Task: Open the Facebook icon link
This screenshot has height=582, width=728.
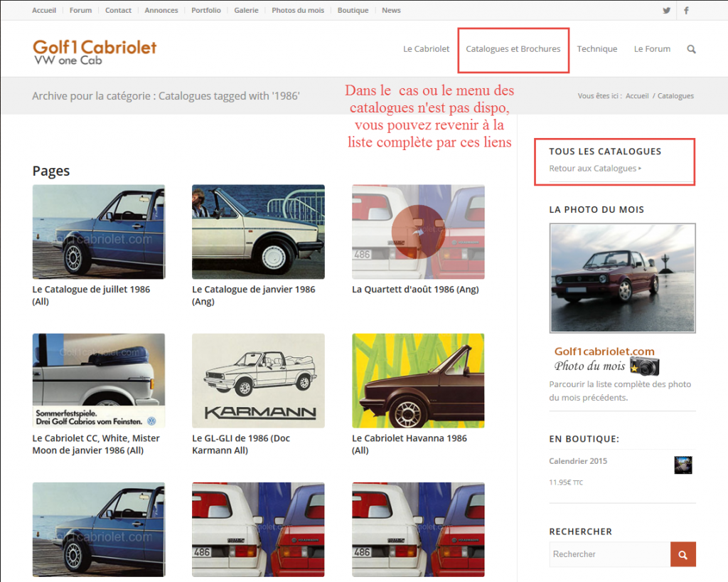Action: 686,10
